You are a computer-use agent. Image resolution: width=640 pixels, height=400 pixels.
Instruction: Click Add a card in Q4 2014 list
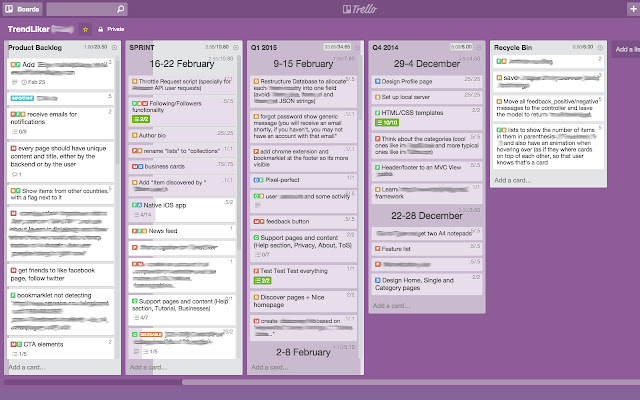tap(391, 305)
